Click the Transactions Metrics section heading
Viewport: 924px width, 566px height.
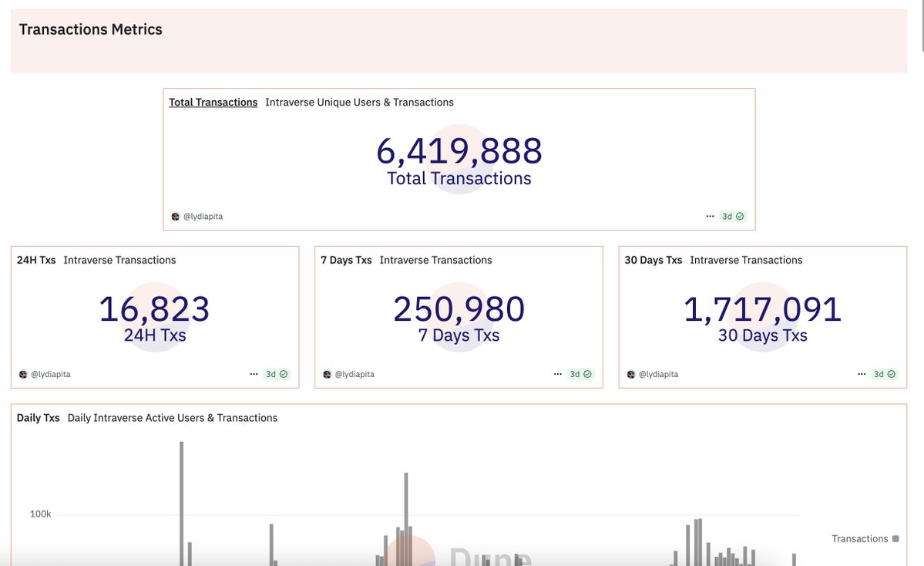tap(91, 29)
